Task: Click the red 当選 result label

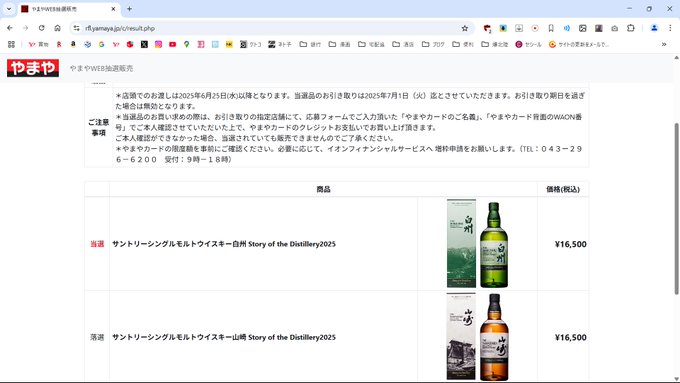Action: click(97, 244)
